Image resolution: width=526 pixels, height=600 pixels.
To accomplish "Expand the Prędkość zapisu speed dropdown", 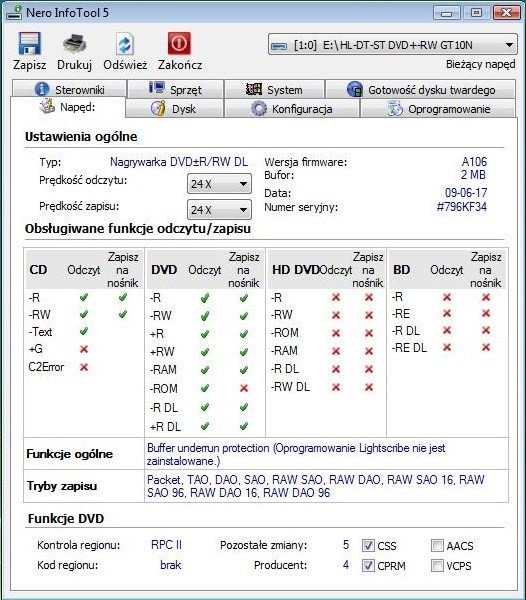I will coord(219,210).
